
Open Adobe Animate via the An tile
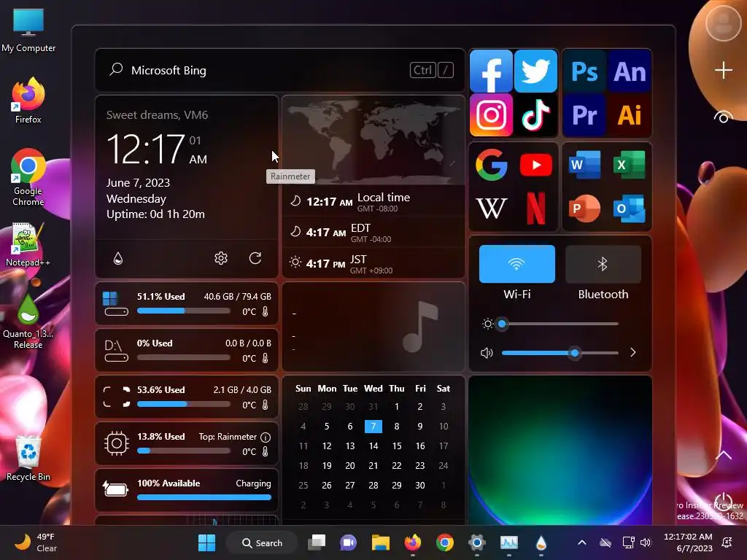click(x=630, y=71)
